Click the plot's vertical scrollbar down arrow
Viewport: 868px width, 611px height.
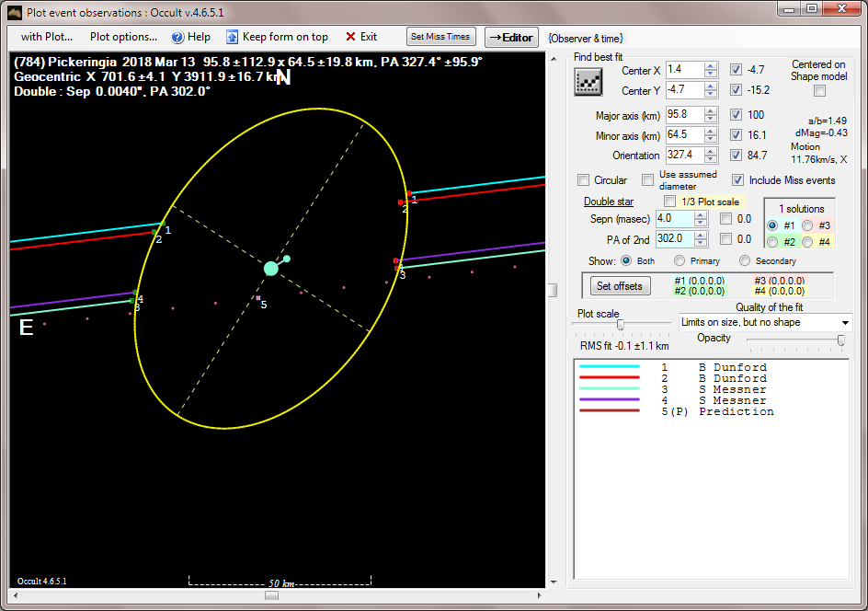pos(553,582)
